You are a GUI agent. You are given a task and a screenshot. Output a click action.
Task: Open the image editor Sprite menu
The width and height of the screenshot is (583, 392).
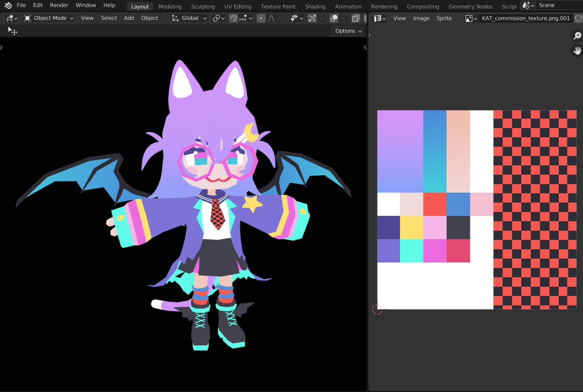(x=444, y=18)
